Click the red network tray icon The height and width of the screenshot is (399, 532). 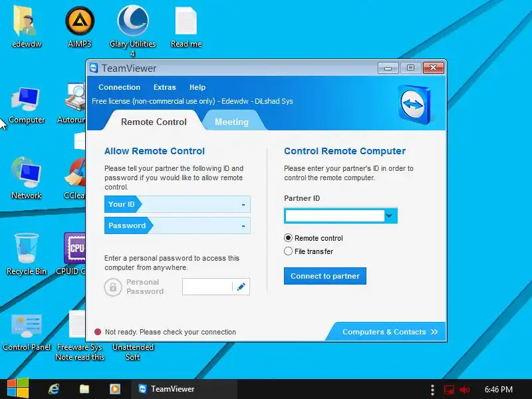click(449, 390)
